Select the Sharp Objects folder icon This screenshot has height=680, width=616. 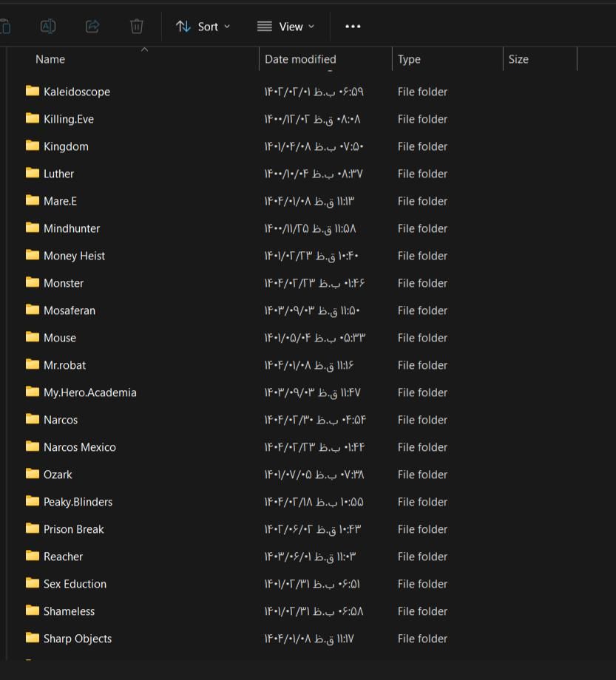(x=33, y=637)
